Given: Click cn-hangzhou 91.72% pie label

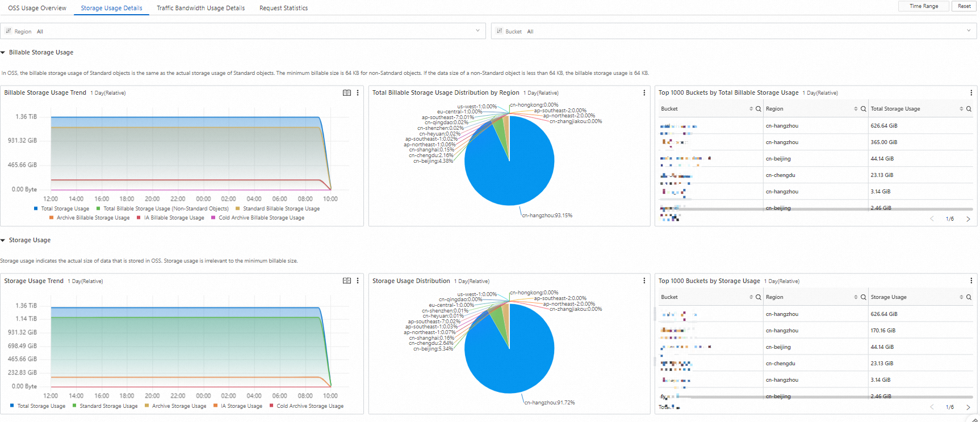Looking at the screenshot, I should [549, 403].
